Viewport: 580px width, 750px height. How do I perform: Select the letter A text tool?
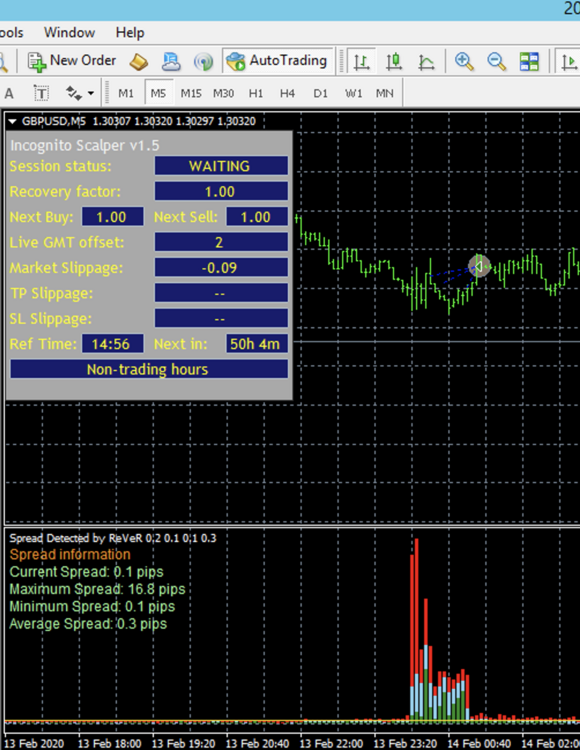click(x=9, y=93)
